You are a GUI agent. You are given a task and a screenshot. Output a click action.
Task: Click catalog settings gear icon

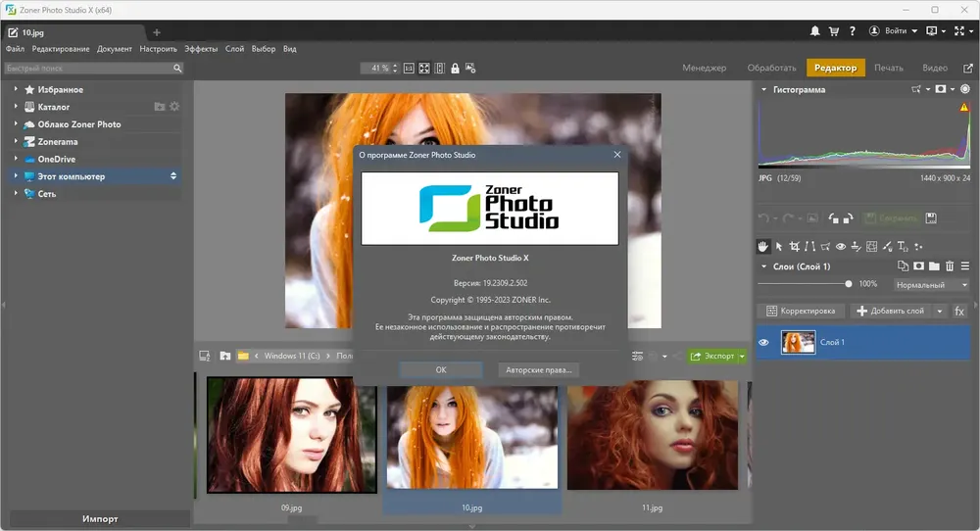point(174,107)
